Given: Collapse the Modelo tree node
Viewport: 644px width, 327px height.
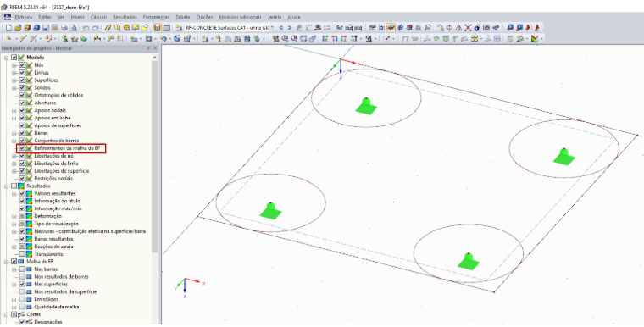Looking at the screenshot, I should 6,58.
